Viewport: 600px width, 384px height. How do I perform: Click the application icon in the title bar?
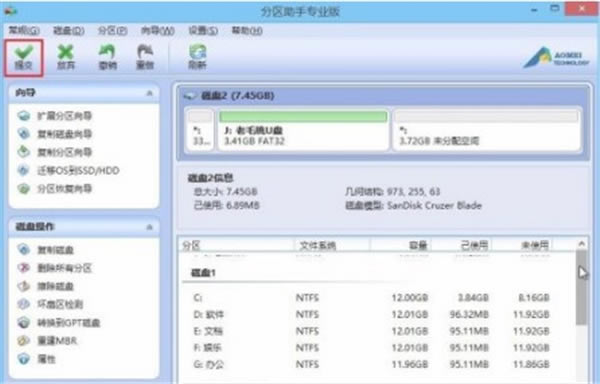coord(10,11)
